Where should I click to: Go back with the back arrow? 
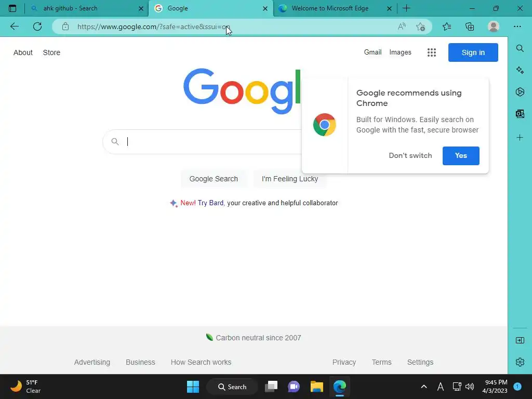point(14,26)
